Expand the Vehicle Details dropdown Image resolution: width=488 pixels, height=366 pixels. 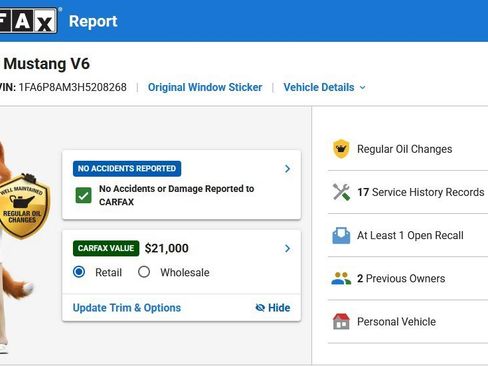[x=324, y=87]
